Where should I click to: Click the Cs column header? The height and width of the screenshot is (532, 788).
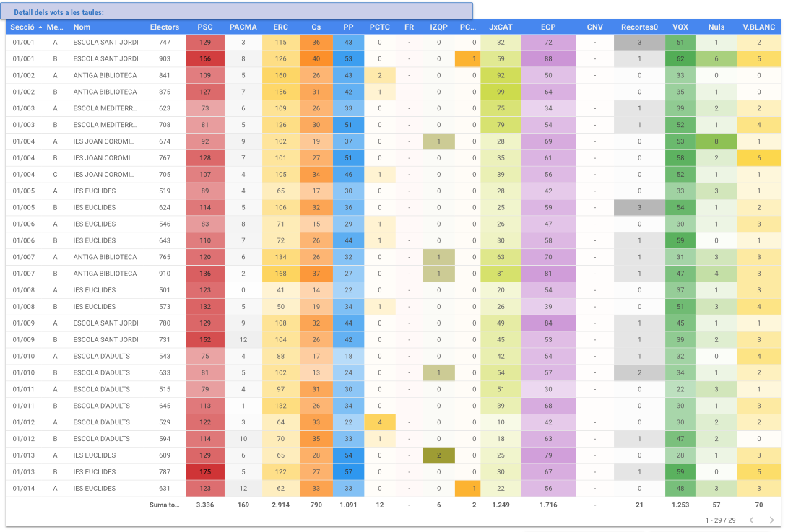[x=316, y=27]
